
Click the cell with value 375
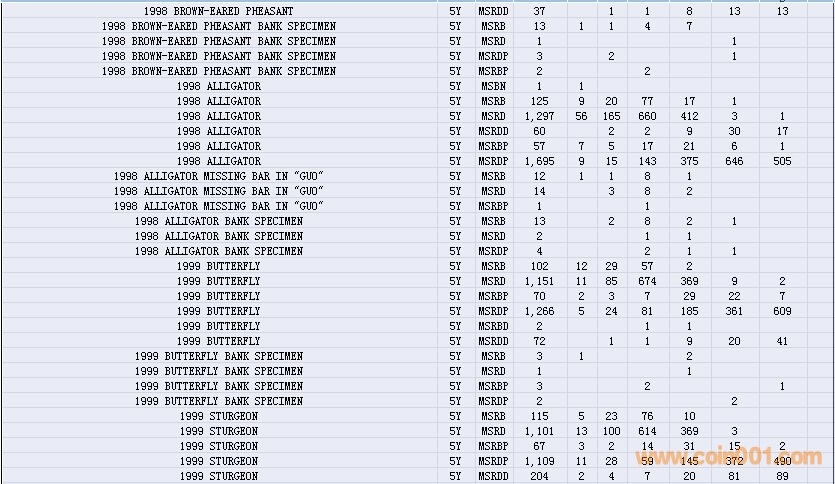[x=689, y=161]
